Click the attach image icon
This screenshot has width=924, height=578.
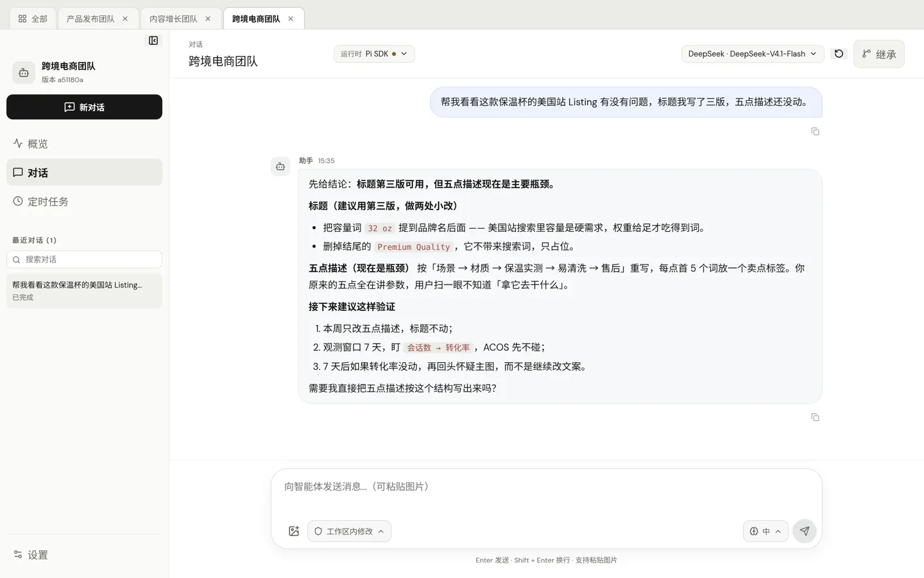point(294,531)
